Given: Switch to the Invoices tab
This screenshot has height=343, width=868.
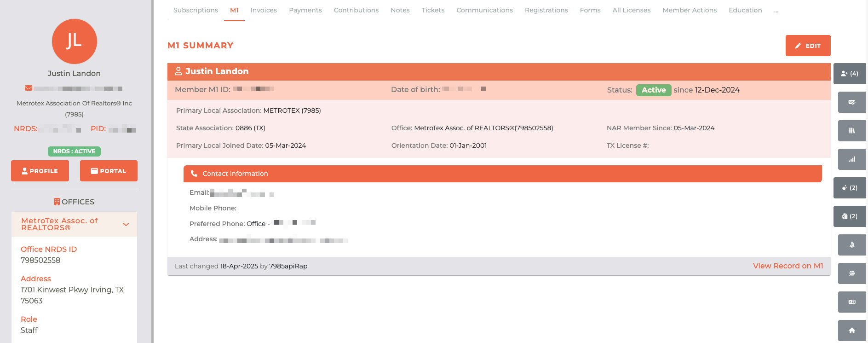Looking at the screenshot, I should tap(264, 10).
